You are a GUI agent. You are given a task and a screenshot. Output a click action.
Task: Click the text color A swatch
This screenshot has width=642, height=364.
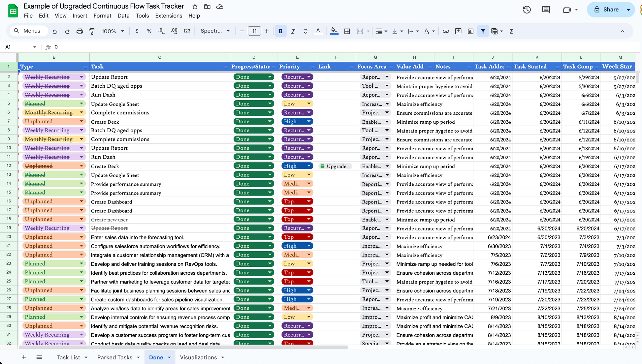pyautogui.click(x=318, y=31)
